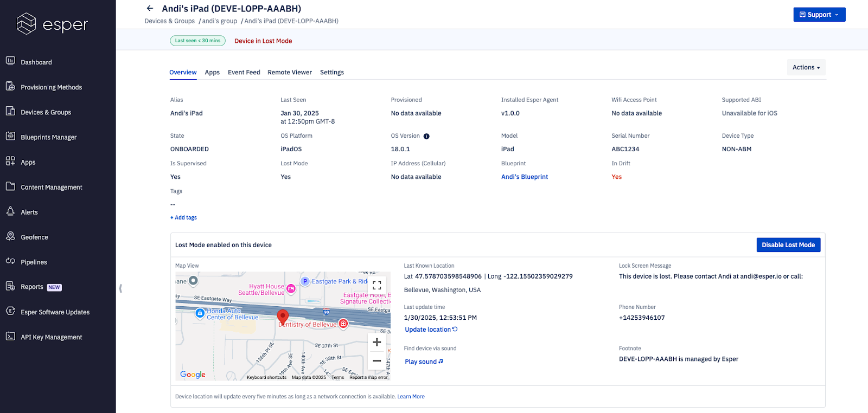Click red location pin on map
The image size is (868, 413).
click(x=283, y=317)
